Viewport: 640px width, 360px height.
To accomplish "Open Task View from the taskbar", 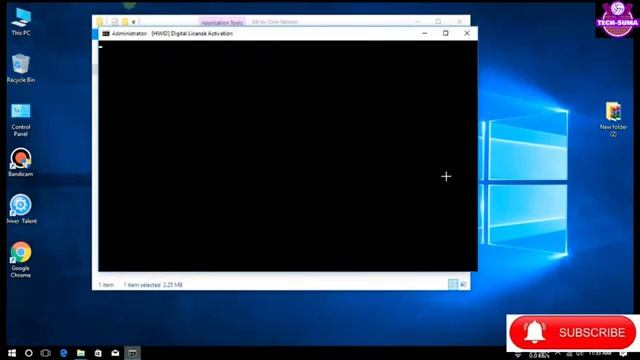I will pyautogui.click(x=46, y=353).
